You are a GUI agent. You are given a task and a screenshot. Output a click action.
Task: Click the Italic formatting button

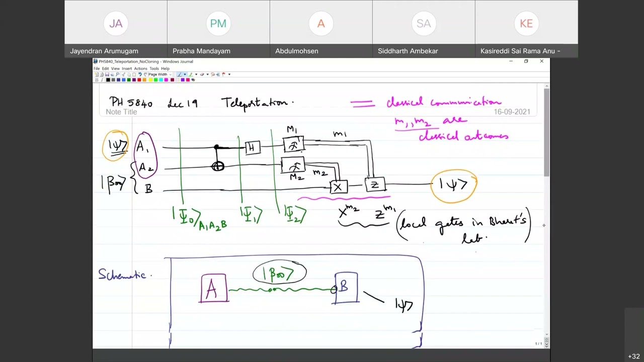point(102,79)
